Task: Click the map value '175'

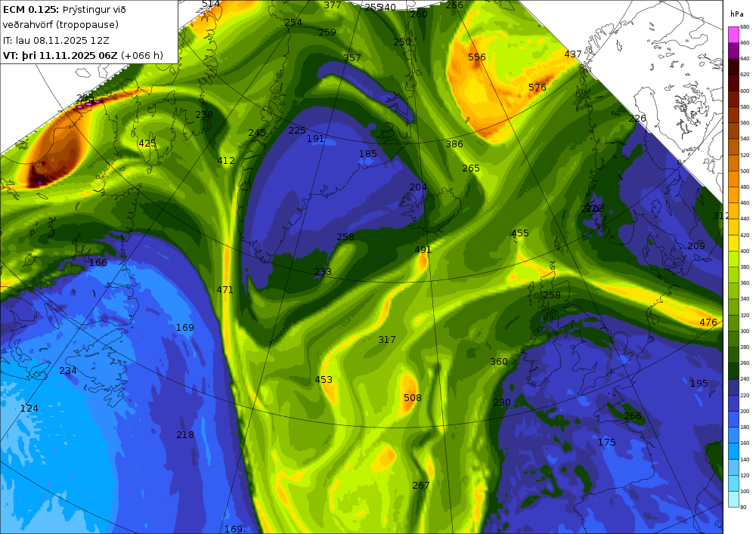Action: pyautogui.click(x=607, y=443)
